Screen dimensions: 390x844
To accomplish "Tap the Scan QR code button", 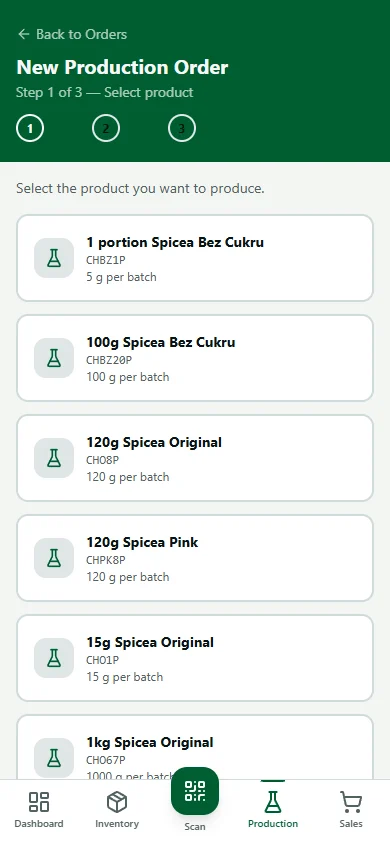I will 195,791.
